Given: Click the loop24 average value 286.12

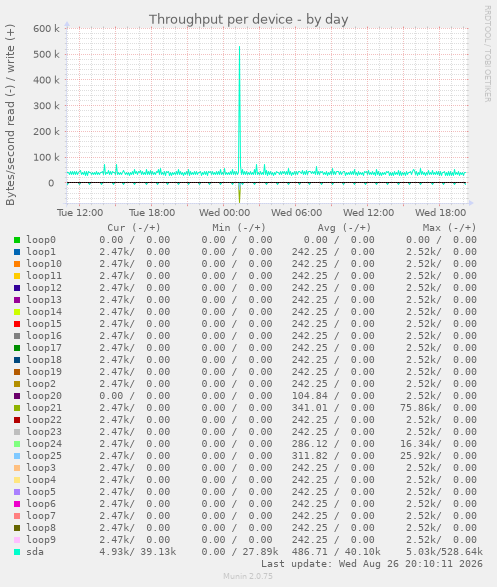Looking at the screenshot, I should pos(310,444).
